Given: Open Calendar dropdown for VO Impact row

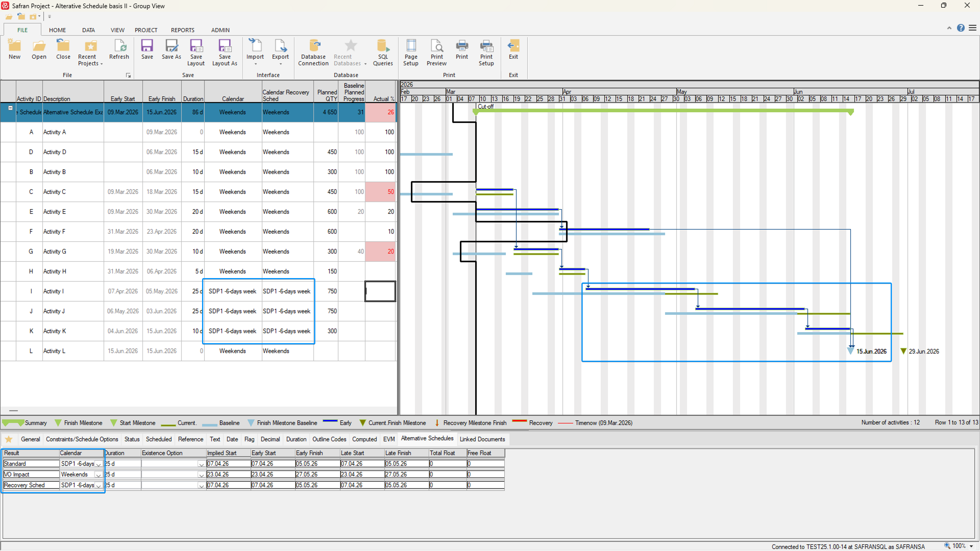Looking at the screenshot, I should click(x=98, y=475).
